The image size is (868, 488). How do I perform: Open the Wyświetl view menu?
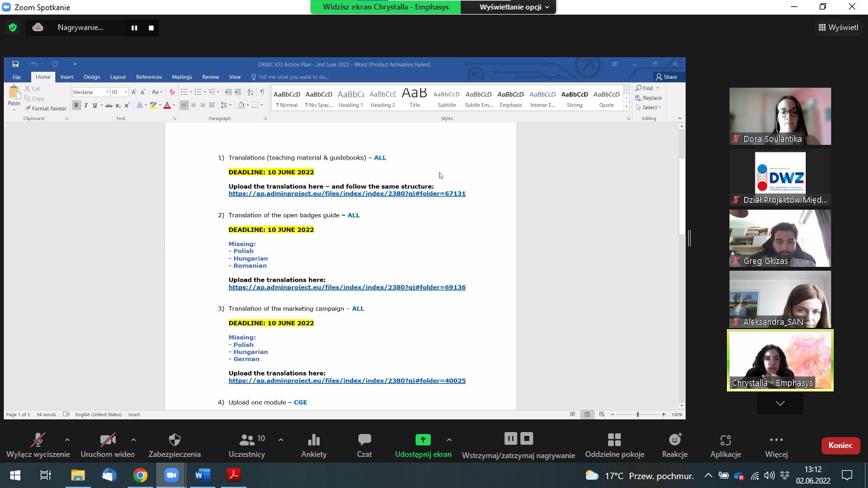point(838,27)
